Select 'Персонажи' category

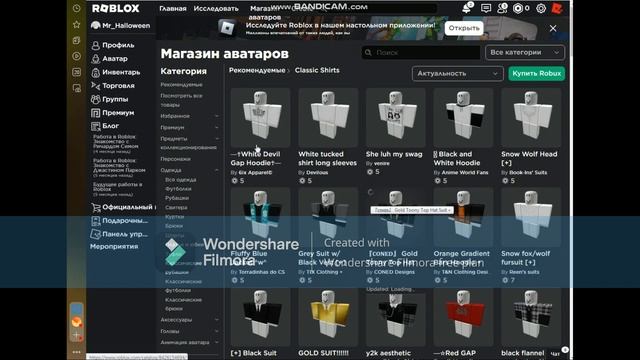[176, 159]
